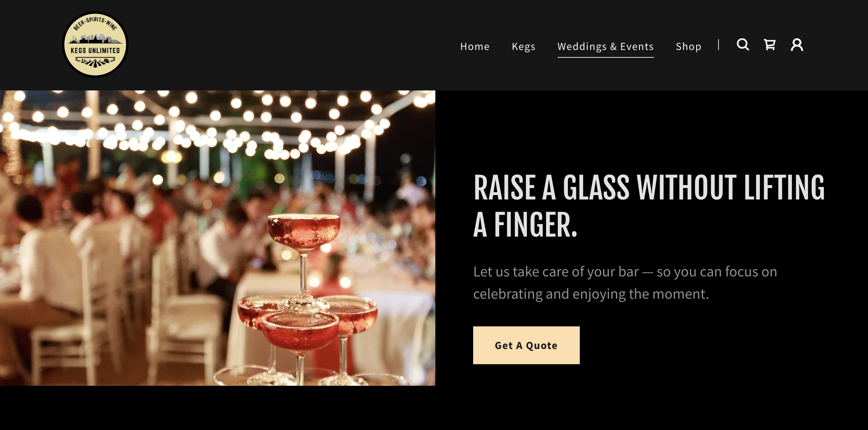Go to the Home page link
The height and width of the screenshot is (430, 868).
[x=475, y=46]
